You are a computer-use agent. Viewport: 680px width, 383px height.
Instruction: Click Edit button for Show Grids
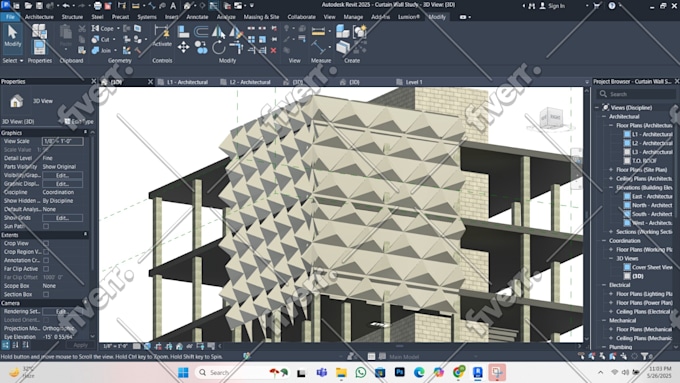(x=62, y=218)
